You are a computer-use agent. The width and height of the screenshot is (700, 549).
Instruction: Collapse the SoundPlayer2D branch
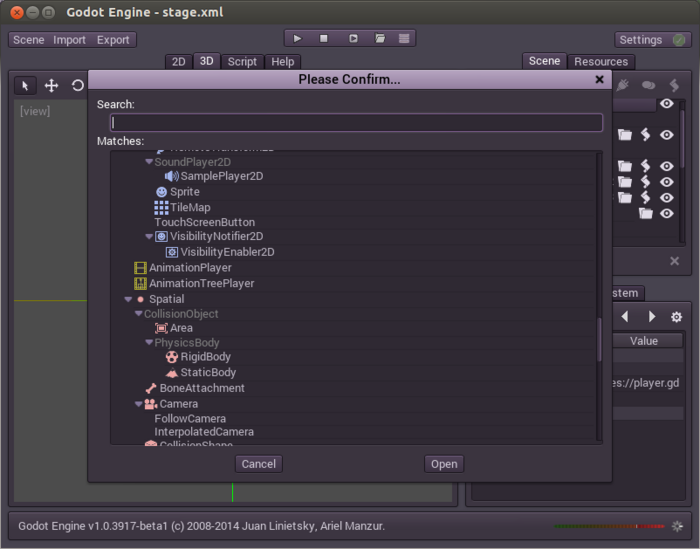point(149,162)
